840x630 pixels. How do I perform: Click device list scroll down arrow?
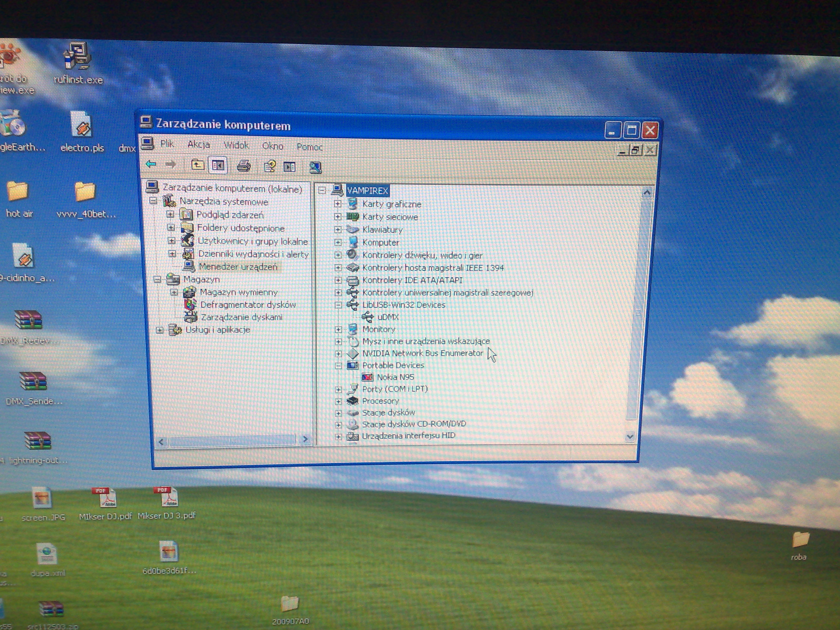(630, 437)
